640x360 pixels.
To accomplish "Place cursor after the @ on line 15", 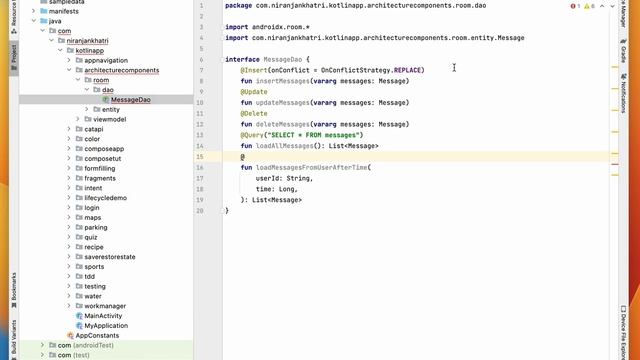I will (245, 157).
